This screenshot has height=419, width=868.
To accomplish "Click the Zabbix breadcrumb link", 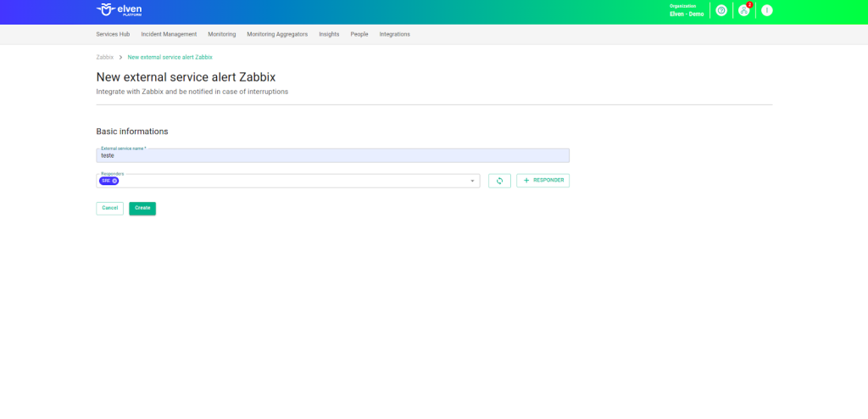I will [x=105, y=57].
